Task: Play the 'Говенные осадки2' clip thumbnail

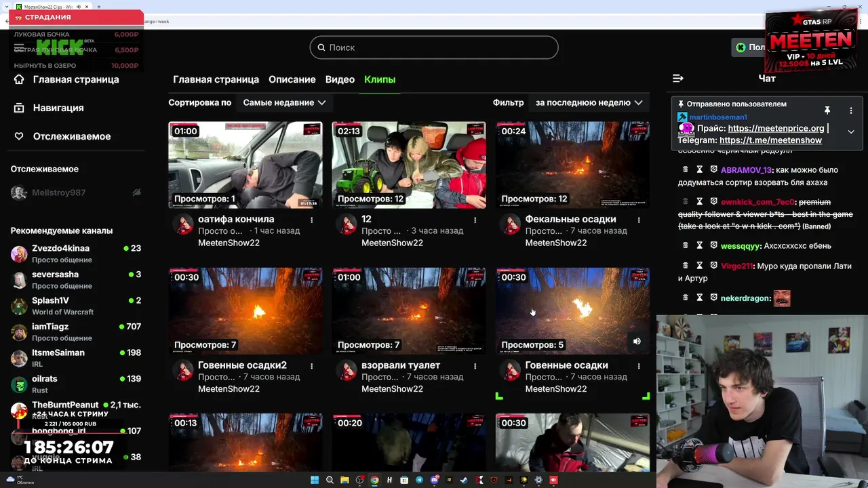Action: click(x=245, y=310)
